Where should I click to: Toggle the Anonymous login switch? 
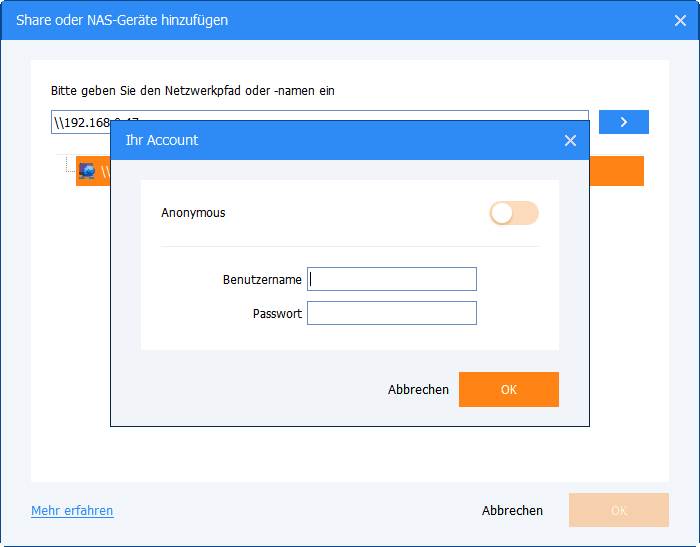[513, 213]
